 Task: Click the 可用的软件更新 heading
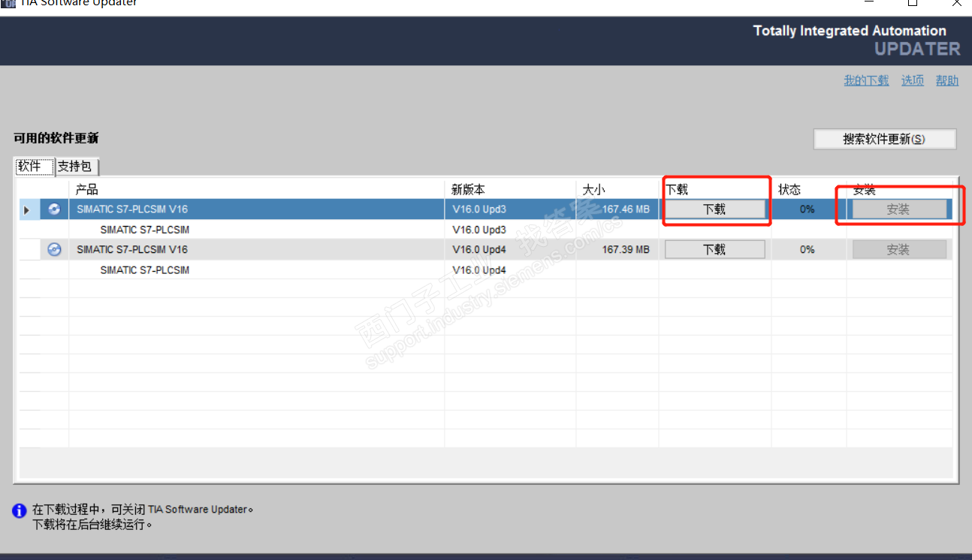point(56,138)
